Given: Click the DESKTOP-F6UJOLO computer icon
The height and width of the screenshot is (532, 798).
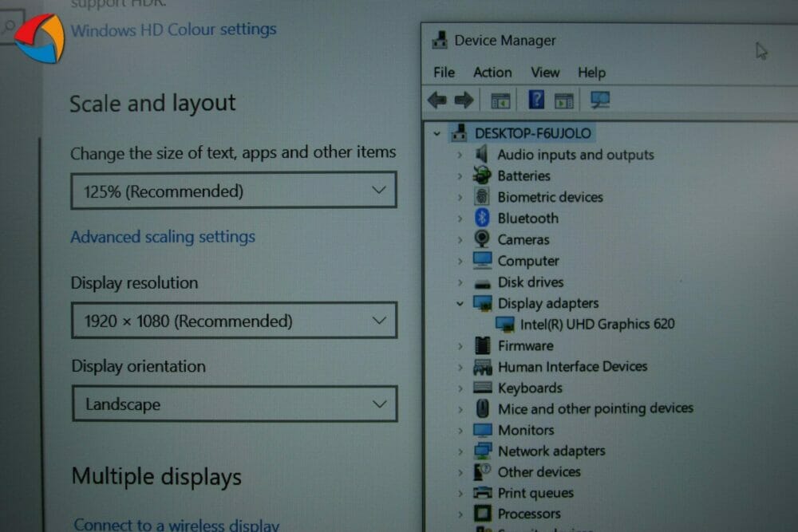Looking at the screenshot, I should pyautogui.click(x=459, y=132).
